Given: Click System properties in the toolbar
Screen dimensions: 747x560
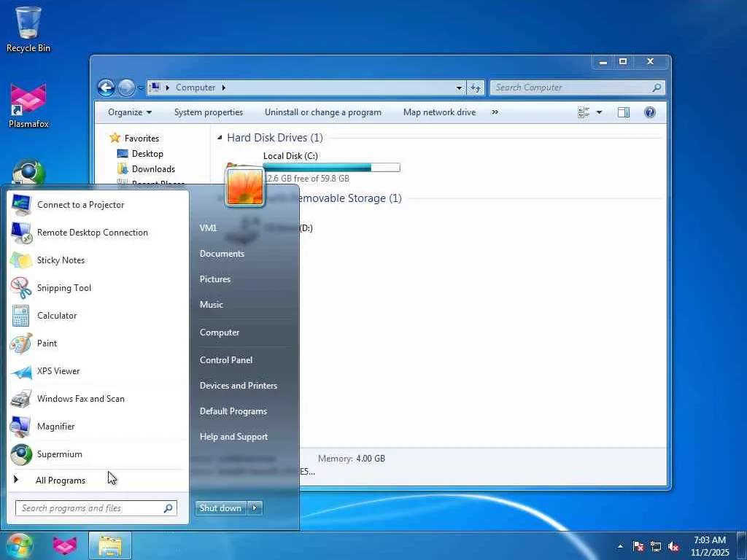Looking at the screenshot, I should [x=208, y=112].
